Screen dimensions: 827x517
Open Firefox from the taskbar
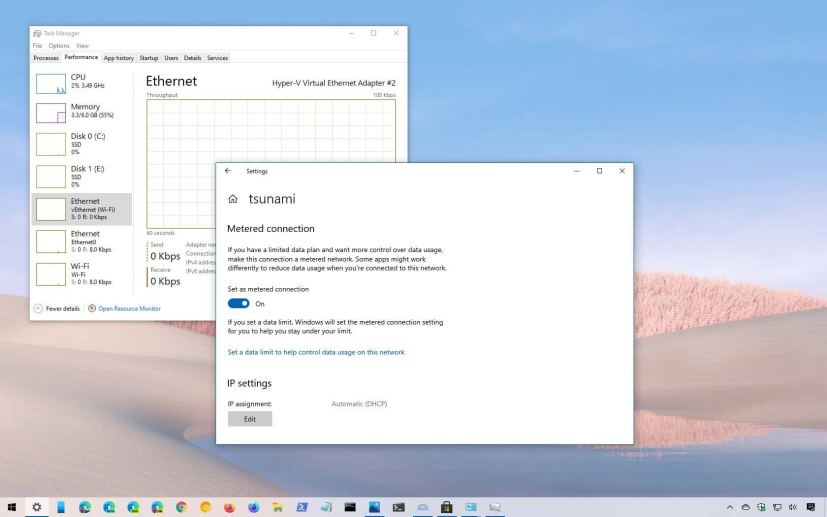point(229,508)
